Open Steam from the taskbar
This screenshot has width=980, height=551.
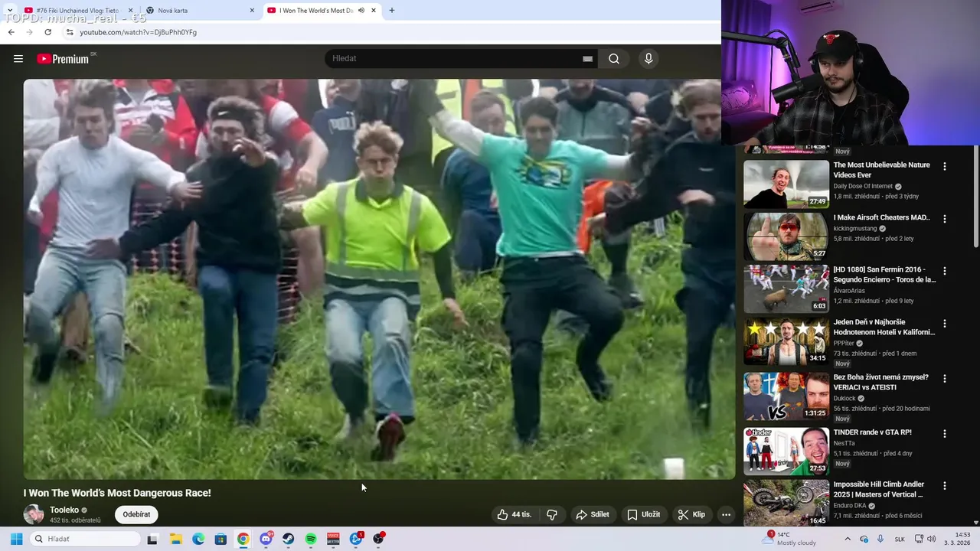(x=288, y=539)
